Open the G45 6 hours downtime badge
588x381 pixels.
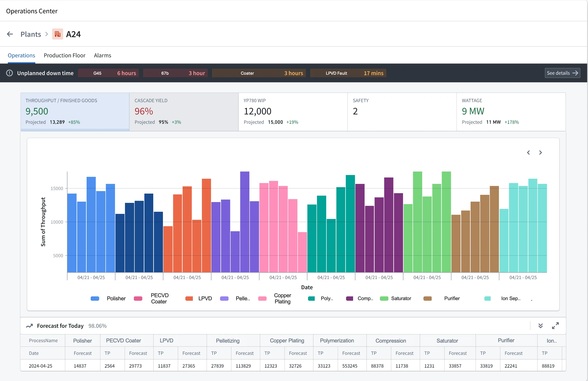(x=108, y=73)
